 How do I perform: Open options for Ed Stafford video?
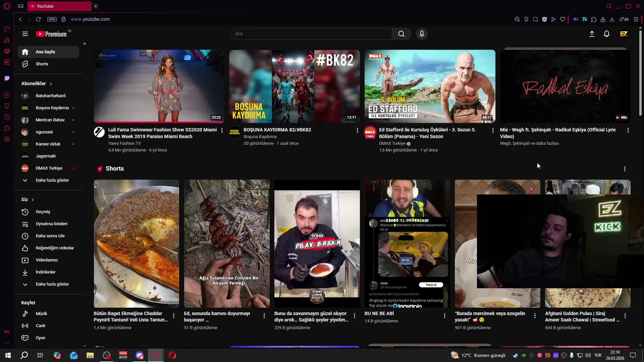click(493, 130)
